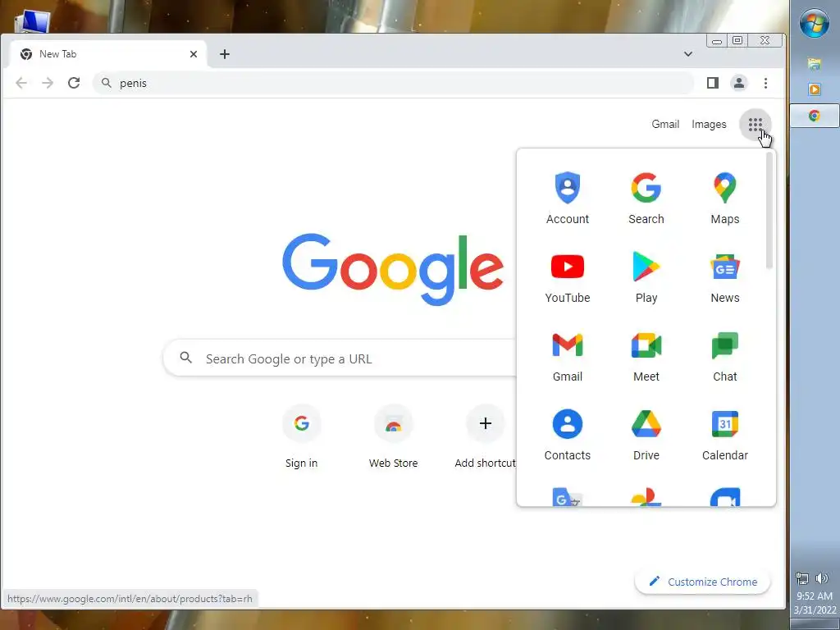Open Chrome three-dot menu
The height and width of the screenshot is (630, 840).
765,83
